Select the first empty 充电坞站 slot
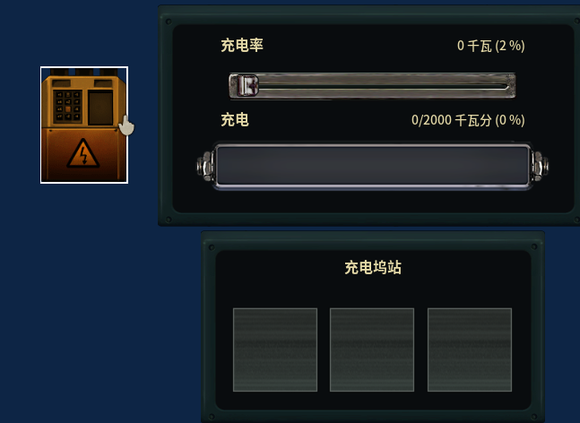 [x=275, y=350]
